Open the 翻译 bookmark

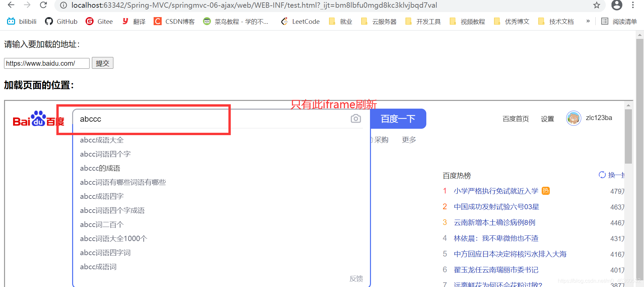coord(133,21)
